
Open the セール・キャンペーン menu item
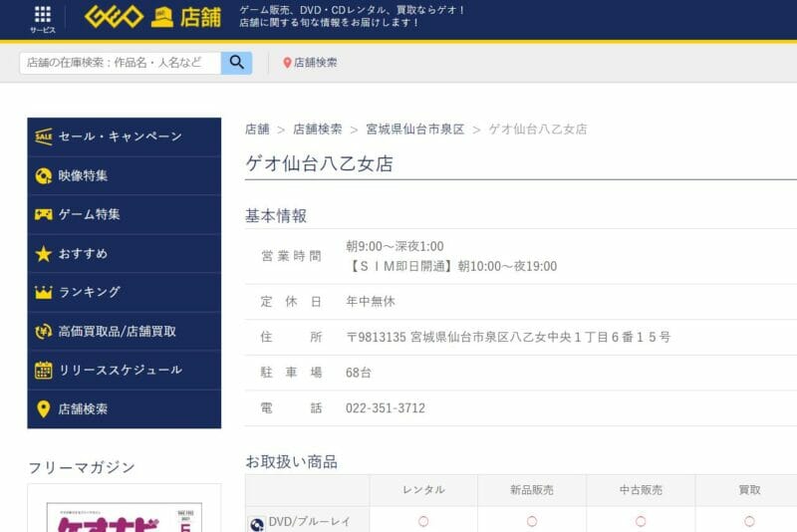click(124, 136)
